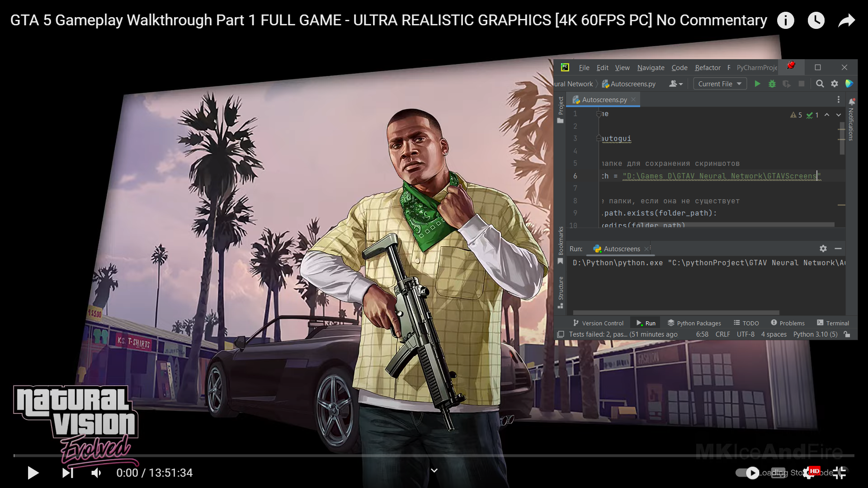Screen dimensions: 868x488
Task: Open the Notifications bell panel
Action: 852,102
